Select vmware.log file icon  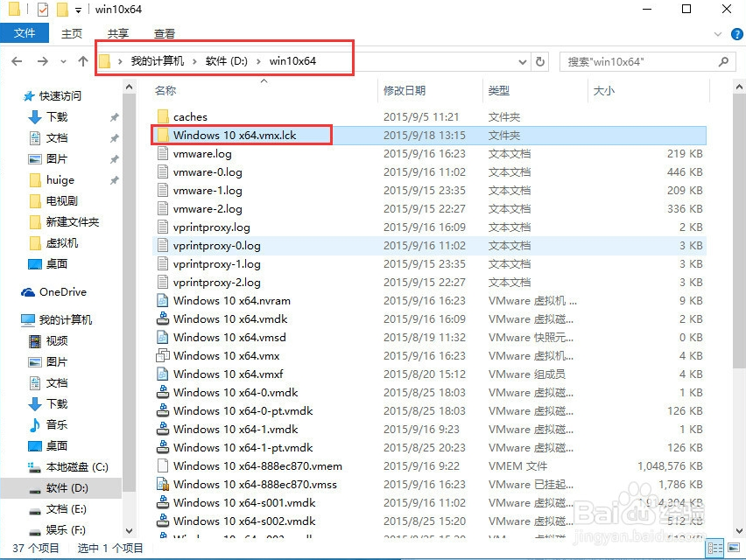click(x=163, y=153)
